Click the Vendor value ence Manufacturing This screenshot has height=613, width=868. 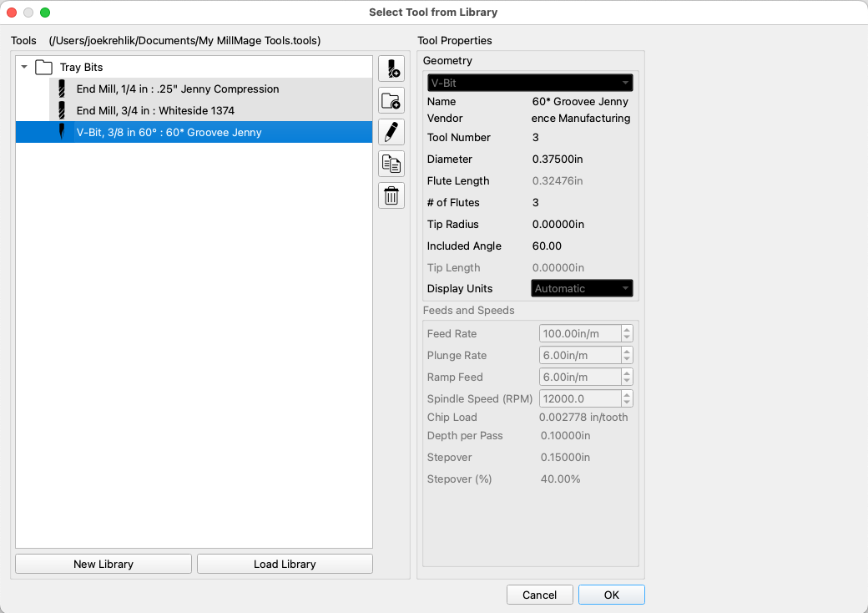pyautogui.click(x=581, y=118)
